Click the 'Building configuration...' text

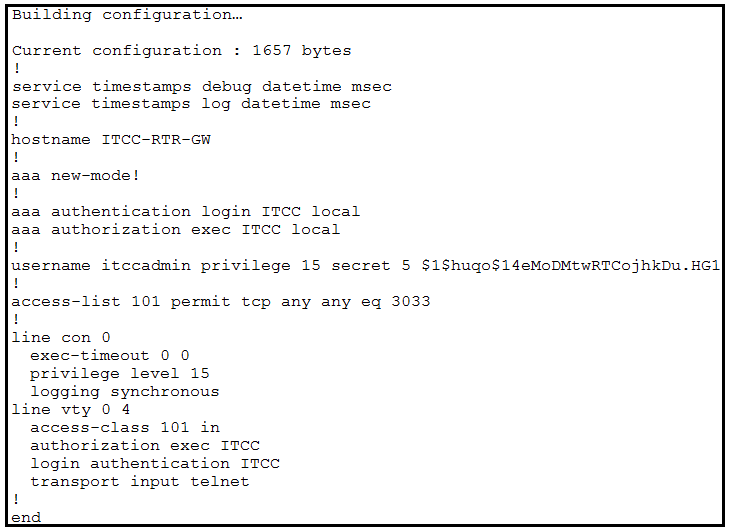pos(127,15)
